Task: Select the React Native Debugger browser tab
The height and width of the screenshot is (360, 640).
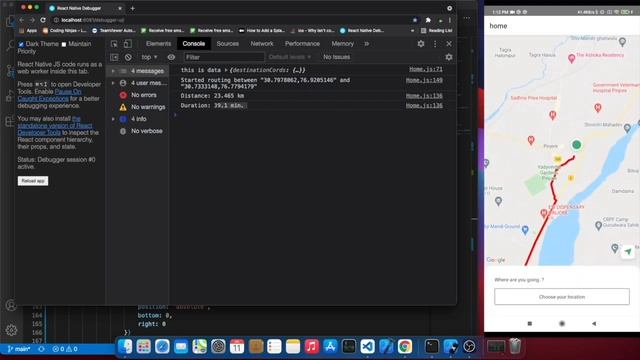Action: 85,8
